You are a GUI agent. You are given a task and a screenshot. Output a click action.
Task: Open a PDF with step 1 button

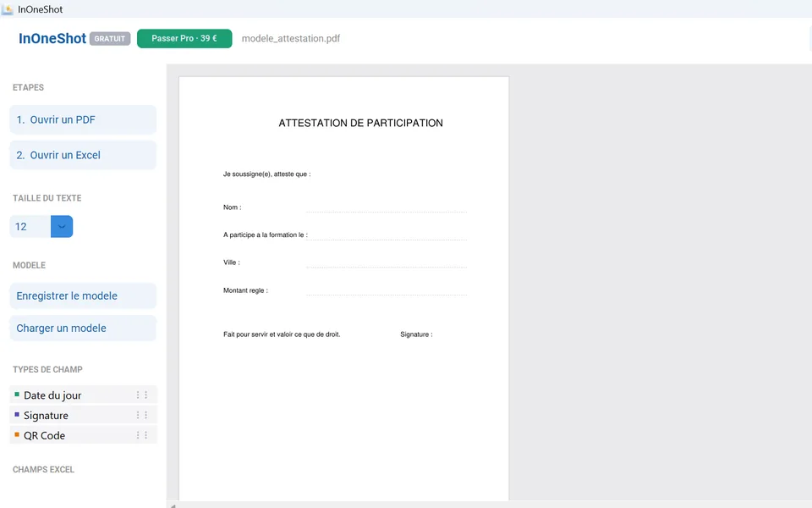[83, 119]
